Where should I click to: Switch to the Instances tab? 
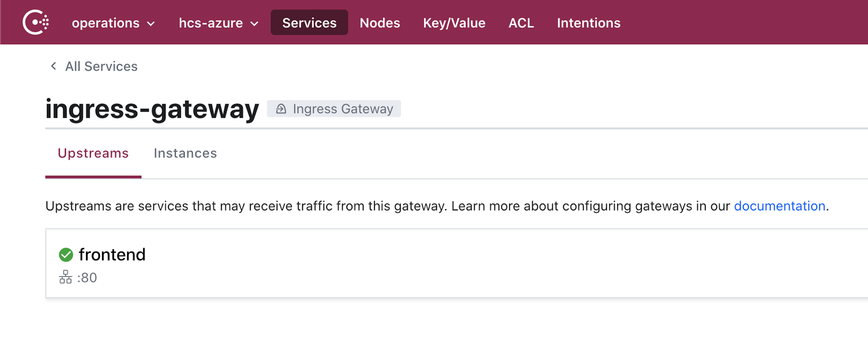pos(185,153)
